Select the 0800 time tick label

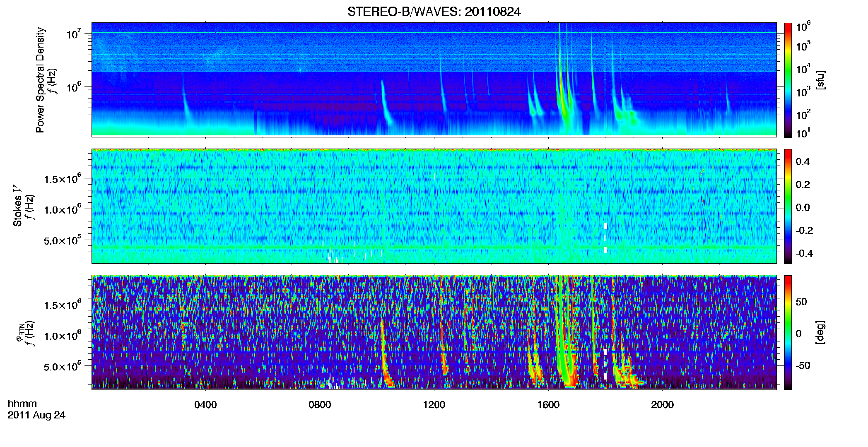pyautogui.click(x=320, y=405)
